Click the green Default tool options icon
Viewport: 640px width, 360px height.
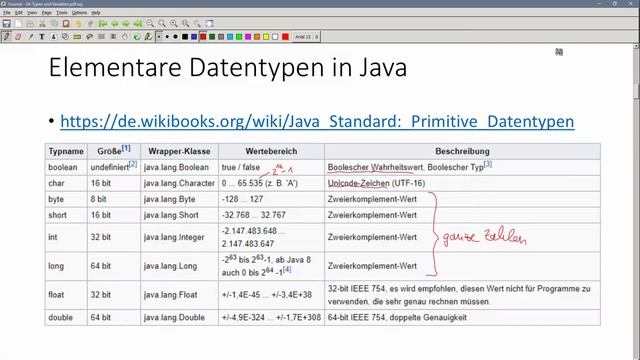tap(137, 37)
